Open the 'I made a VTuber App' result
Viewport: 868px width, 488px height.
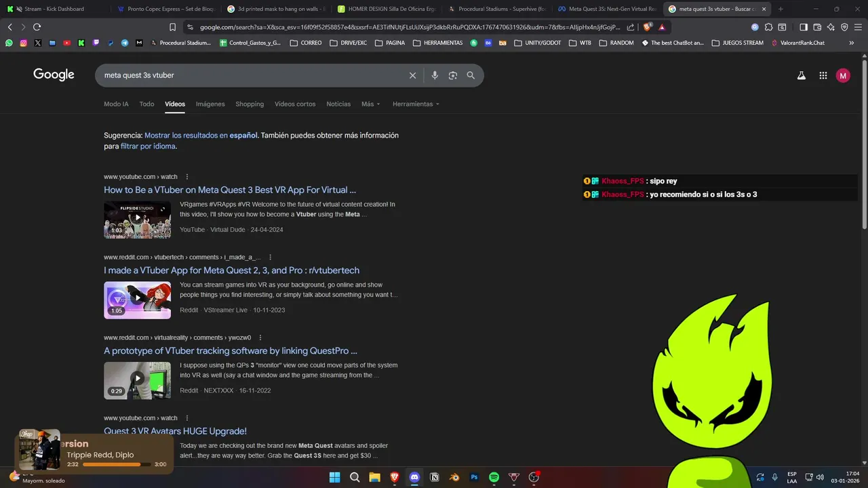[231, 270]
